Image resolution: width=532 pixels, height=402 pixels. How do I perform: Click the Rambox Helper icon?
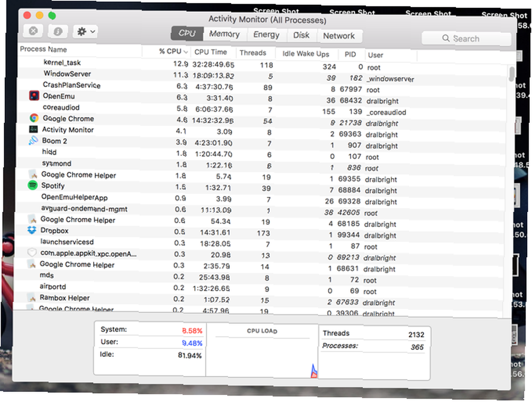[31, 298]
